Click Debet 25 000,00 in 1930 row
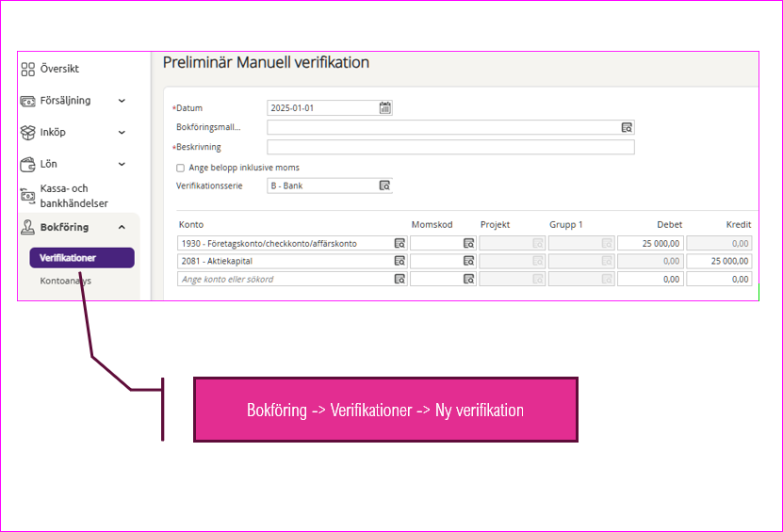This screenshot has width=783, height=532. point(650,244)
